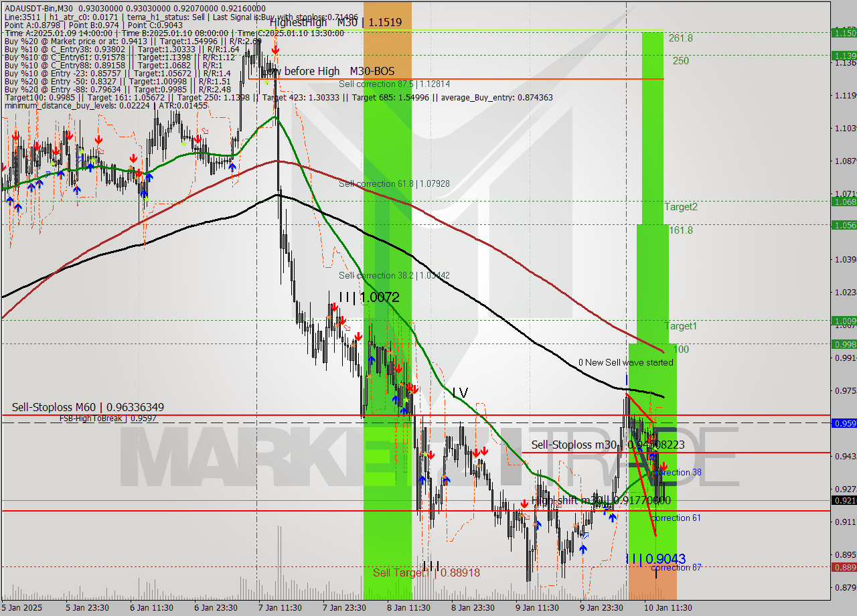Screen dimensions: 857x616
Task: Click the '7 Jan 11:30' time axis label
Action: click(280, 608)
